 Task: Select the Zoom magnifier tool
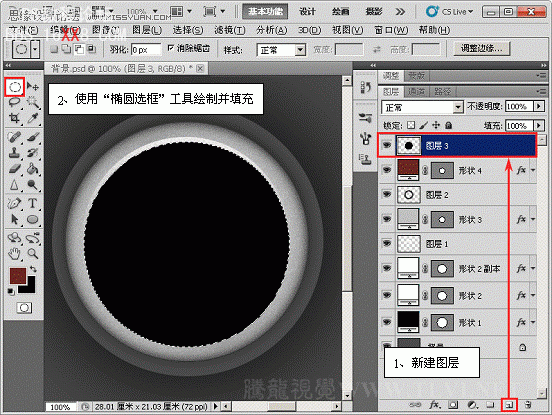(x=33, y=253)
